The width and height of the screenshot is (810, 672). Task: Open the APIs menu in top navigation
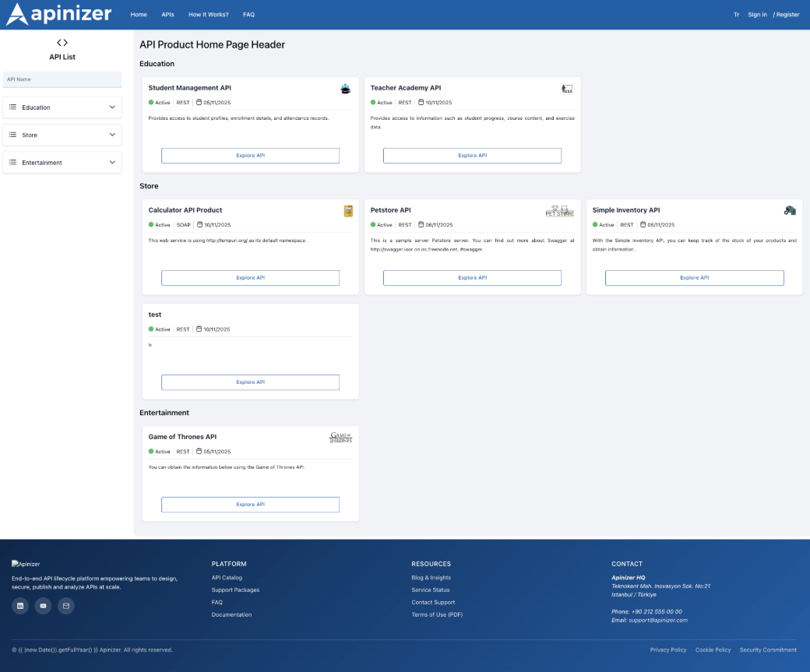click(x=167, y=15)
